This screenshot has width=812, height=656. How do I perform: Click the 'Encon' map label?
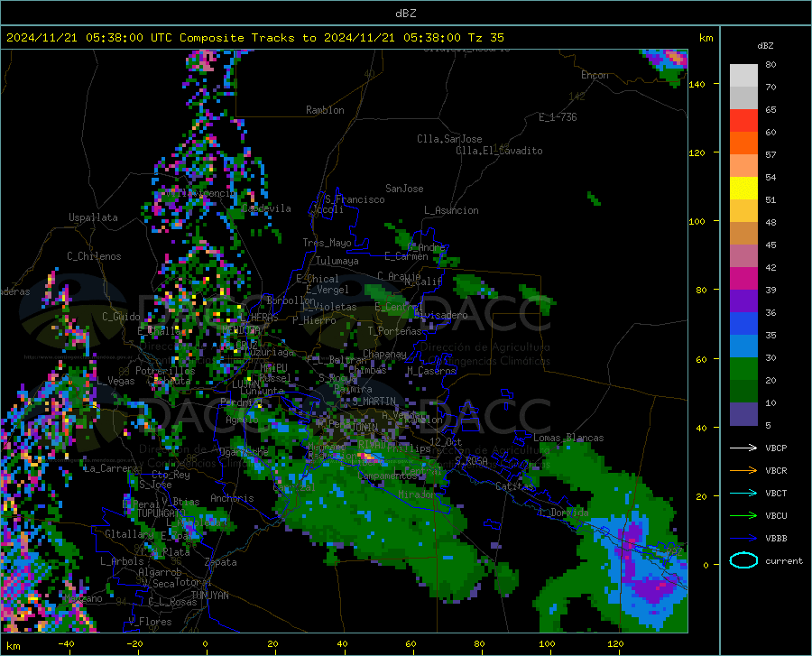point(595,75)
